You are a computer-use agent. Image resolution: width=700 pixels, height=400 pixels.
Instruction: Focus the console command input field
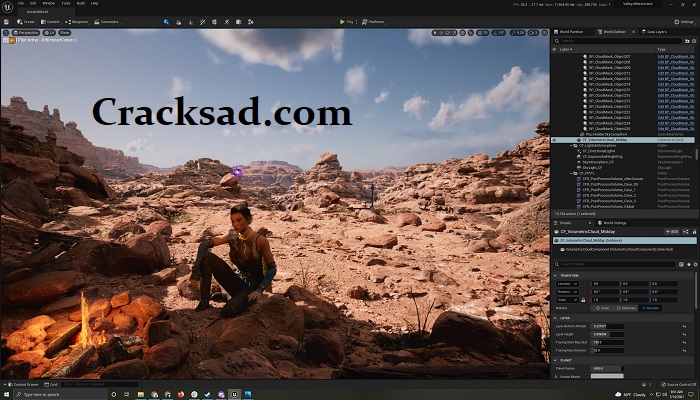[100, 384]
